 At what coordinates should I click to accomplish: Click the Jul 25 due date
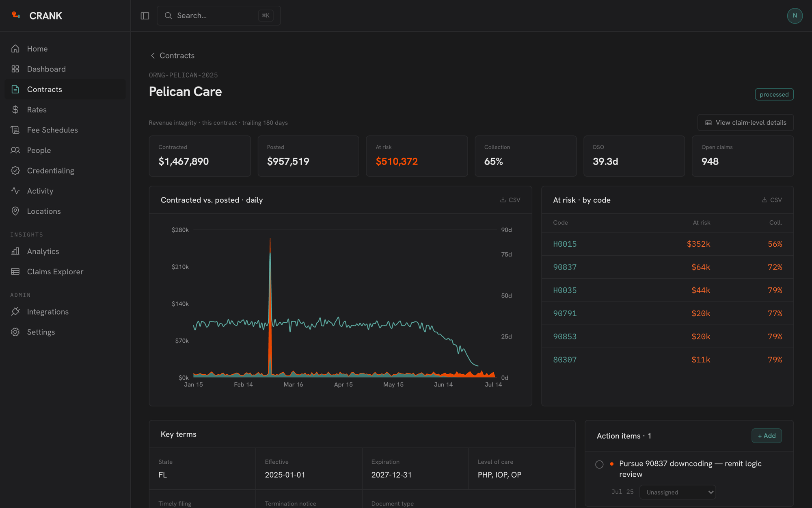[622, 492]
